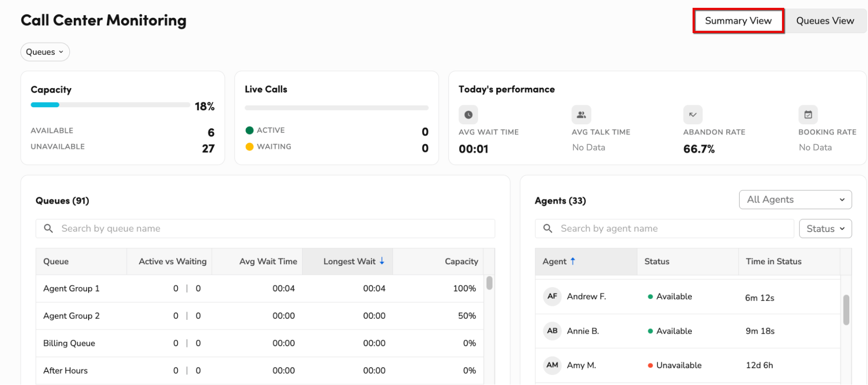The width and height of the screenshot is (868, 385).
Task: Click the AB avatar for Annie B.
Action: click(x=552, y=331)
